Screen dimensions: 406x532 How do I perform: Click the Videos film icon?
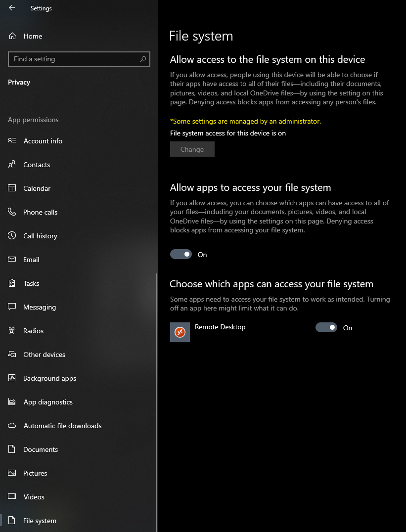point(12,497)
